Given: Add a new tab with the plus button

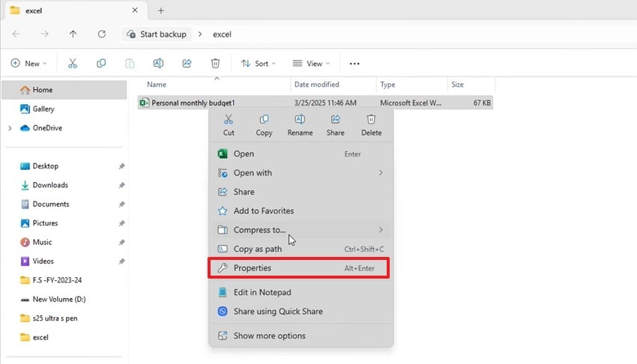Looking at the screenshot, I should [x=161, y=10].
